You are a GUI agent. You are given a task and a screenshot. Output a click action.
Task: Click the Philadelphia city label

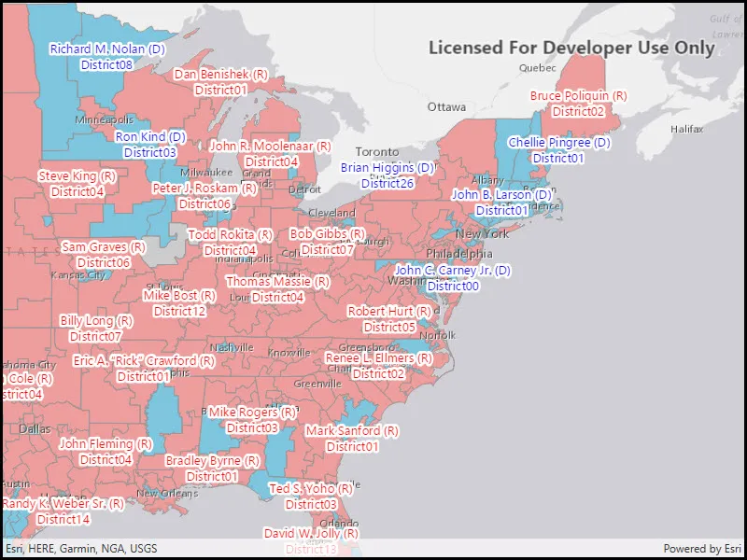click(x=459, y=253)
